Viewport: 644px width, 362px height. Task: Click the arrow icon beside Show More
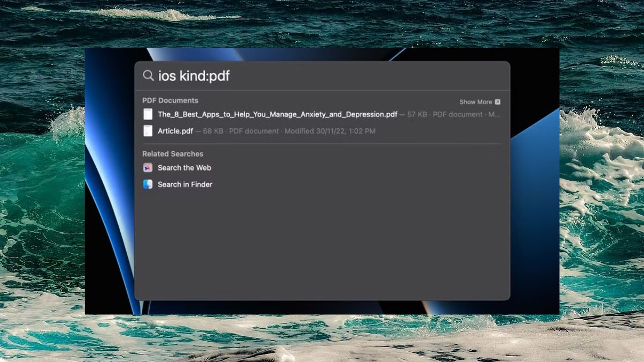coord(497,102)
